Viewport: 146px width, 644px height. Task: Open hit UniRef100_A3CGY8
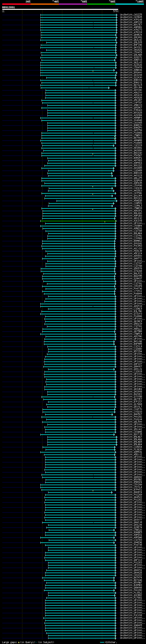pyautogui.click(x=131, y=221)
